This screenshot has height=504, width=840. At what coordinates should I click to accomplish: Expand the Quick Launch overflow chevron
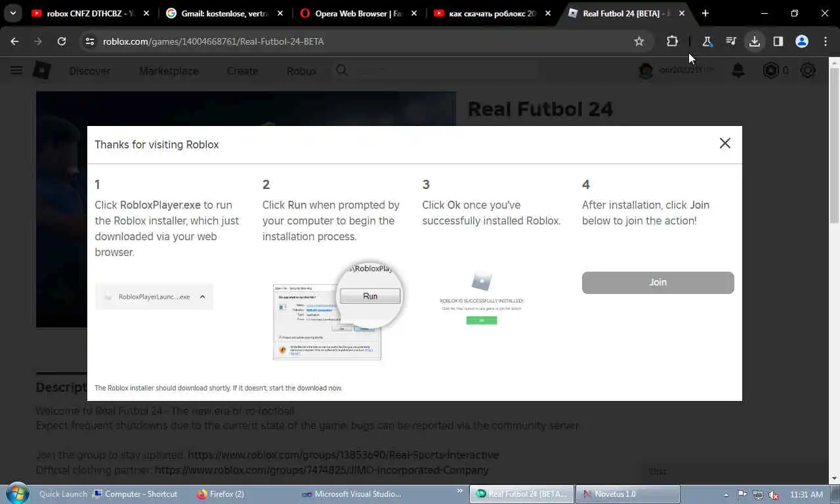[460, 491]
